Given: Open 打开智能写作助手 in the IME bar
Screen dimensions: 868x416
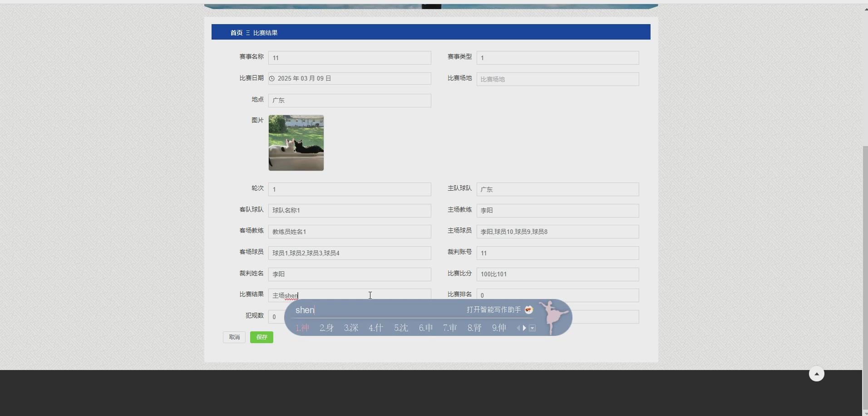Looking at the screenshot, I should (x=493, y=310).
